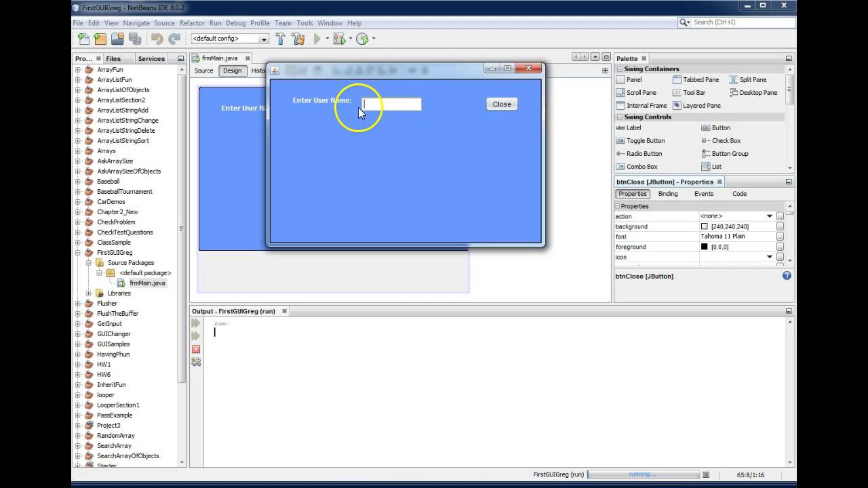The width and height of the screenshot is (868, 488).
Task: Click the foreground black color swatch
Action: coord(704,247)
